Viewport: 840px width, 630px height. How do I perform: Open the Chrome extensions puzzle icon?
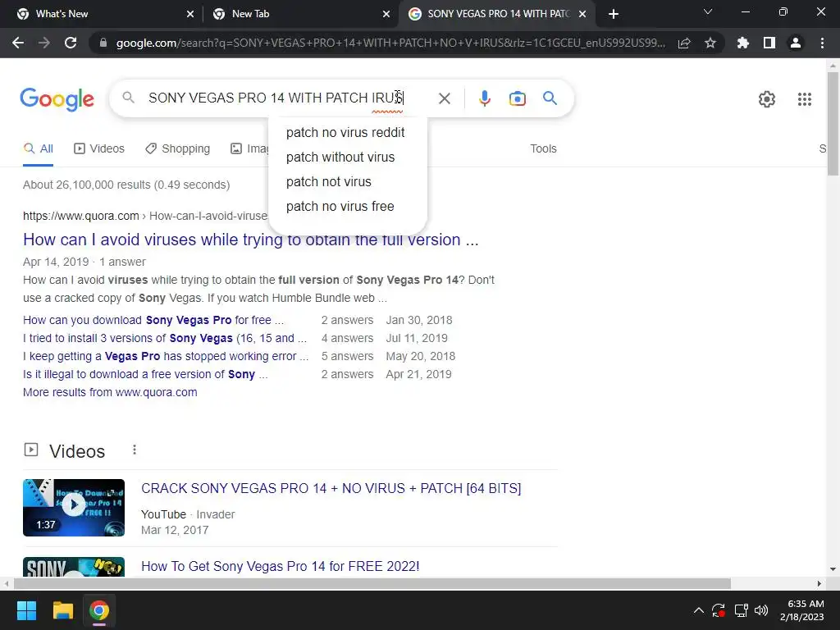click(x=743, y=43)
